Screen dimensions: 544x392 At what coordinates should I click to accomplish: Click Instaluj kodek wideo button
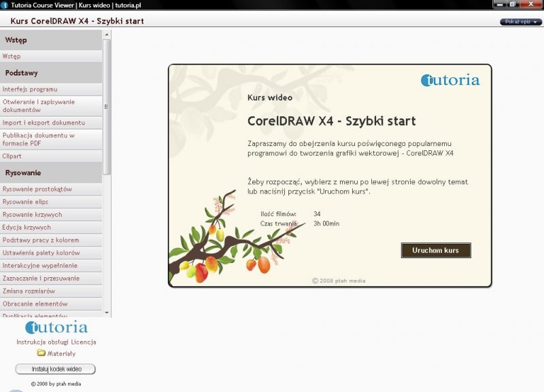click(x=56, y=369)
